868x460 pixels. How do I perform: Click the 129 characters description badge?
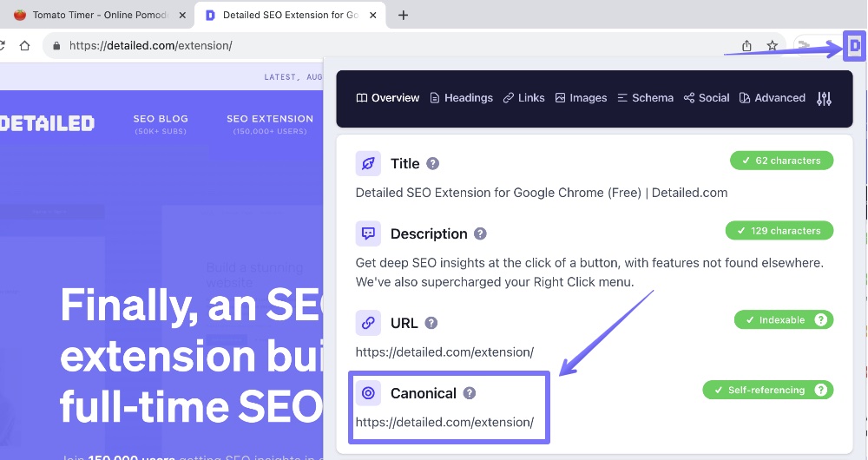click(x=779, y=231)
